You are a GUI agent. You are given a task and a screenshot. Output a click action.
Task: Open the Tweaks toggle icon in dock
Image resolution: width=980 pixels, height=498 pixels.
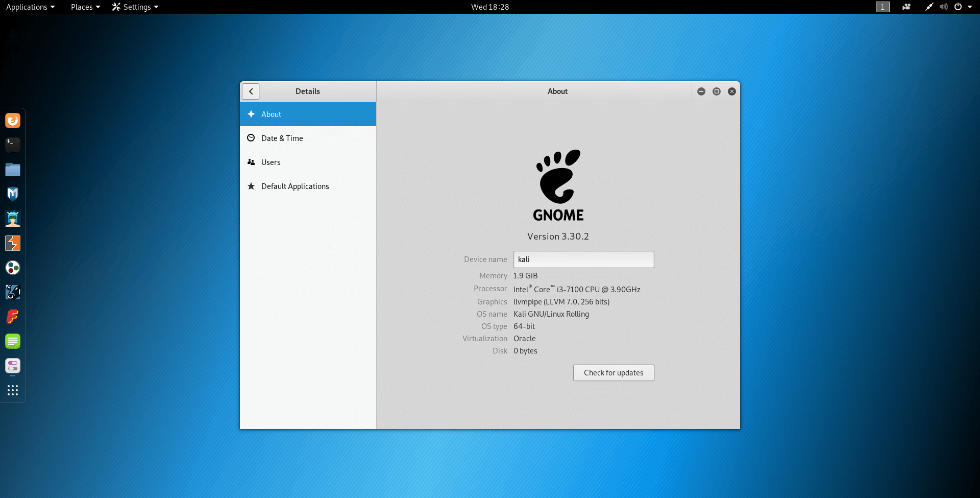click(x=13, y=366)
